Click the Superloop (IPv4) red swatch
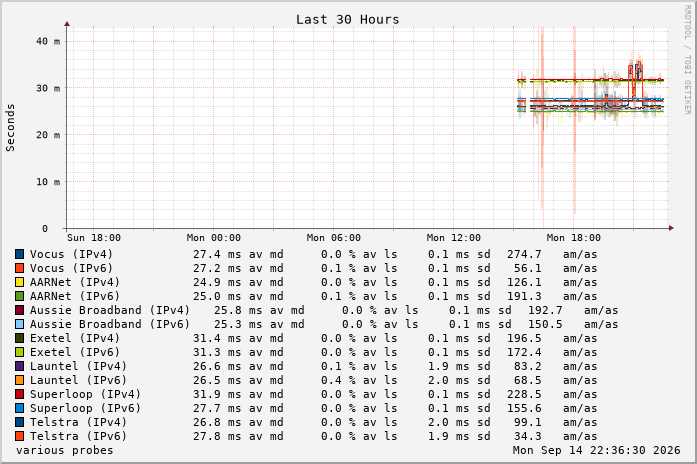The image size is (697, 464). tap(20, 394)
